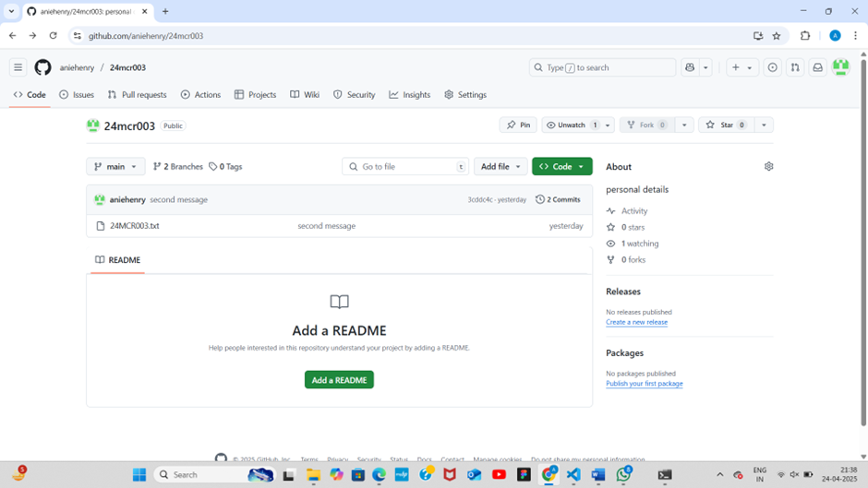Screen dimensions: 868x488
Task: Open the main branch selector
Action: click(x=115, y=167)
